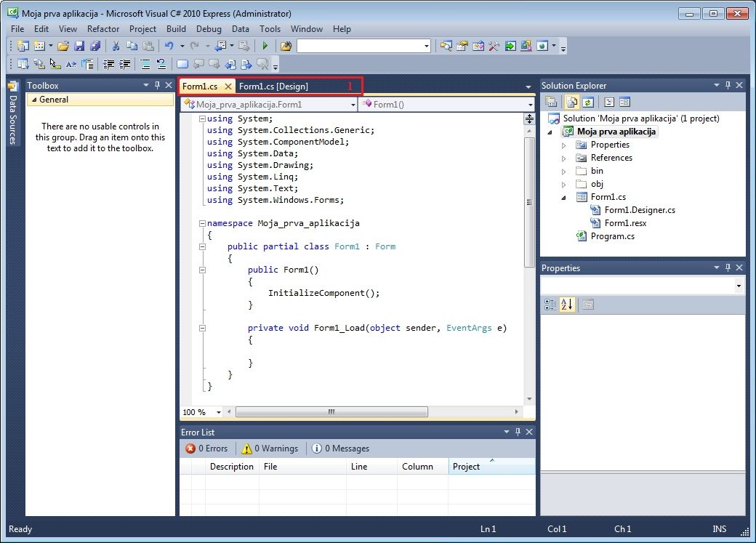Click Refresh in Solution Explorer toolbar
The width and height of the screenshot is (756, 543).
coord(587,102)
